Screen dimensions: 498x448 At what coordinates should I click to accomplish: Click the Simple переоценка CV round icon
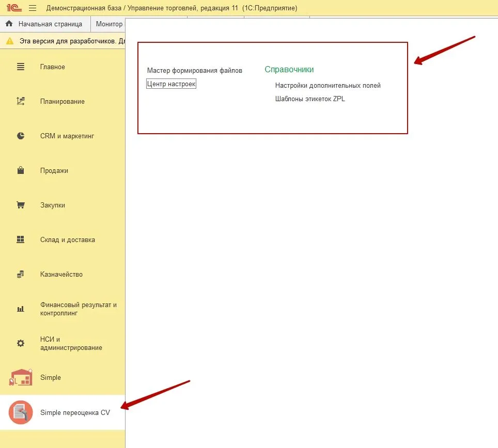[x=21, y=412]
